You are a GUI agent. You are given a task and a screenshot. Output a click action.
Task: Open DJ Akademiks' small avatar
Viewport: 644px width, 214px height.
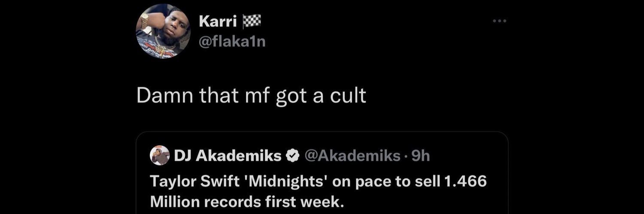click(x=159, y=155)
